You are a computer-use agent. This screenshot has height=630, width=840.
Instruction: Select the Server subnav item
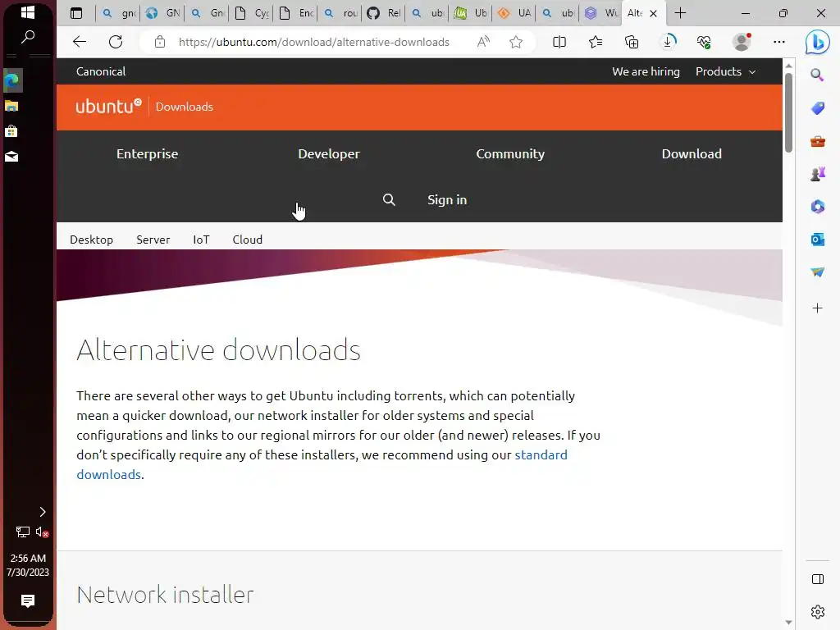click(153, 240)
